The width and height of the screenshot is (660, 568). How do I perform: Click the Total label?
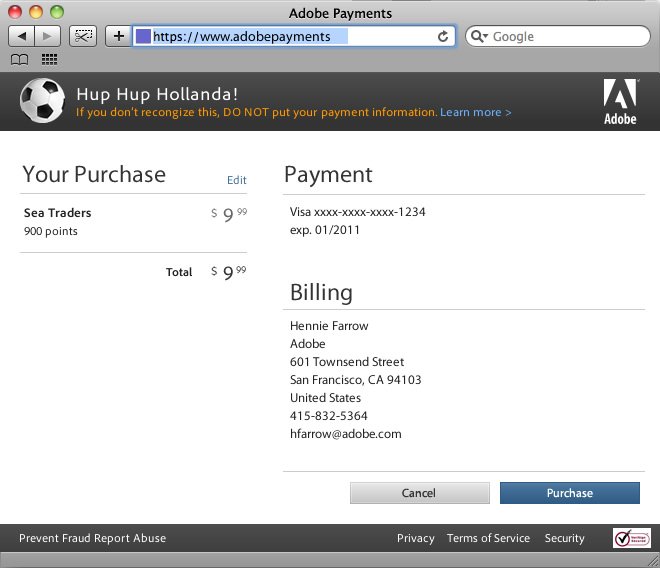point(179,272)
